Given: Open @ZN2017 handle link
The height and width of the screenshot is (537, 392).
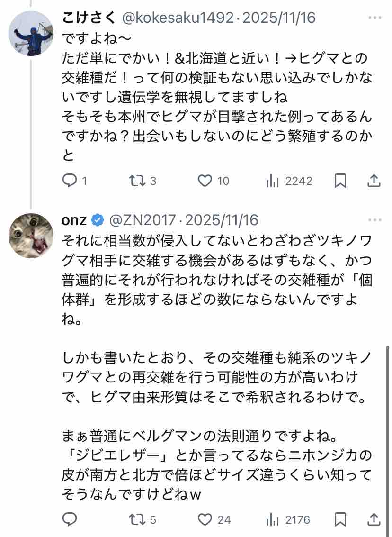Looking at the screenshot, I should point(143,220).
